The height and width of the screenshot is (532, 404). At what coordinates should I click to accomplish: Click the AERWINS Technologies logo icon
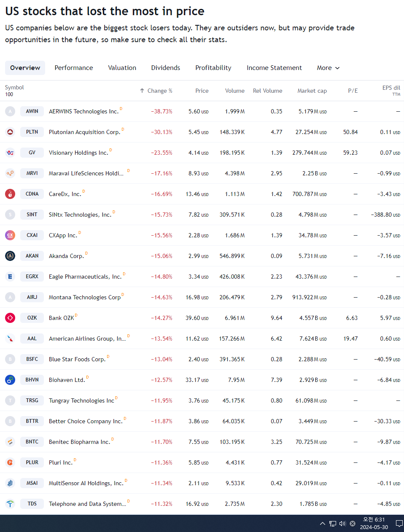coord(10,111)
